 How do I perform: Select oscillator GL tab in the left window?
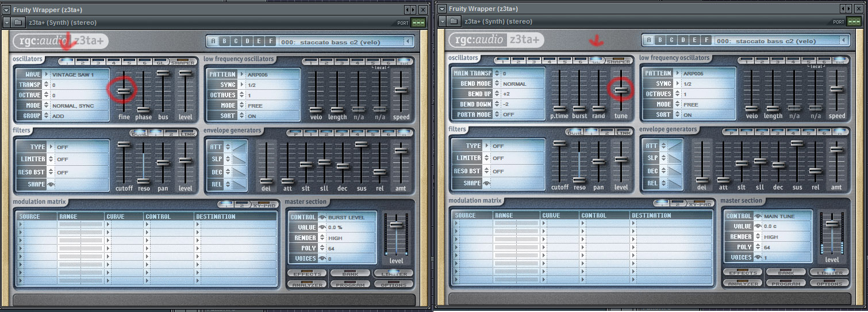coord(160,62)
